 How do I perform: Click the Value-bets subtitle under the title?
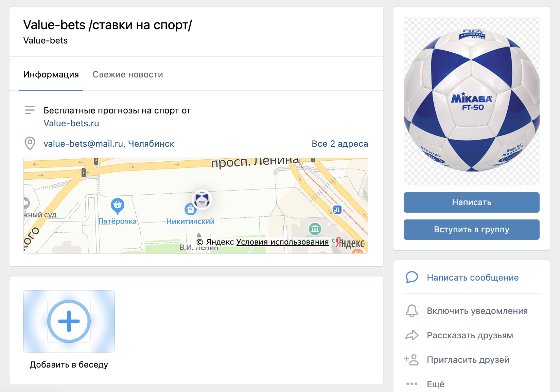[46, 40]
